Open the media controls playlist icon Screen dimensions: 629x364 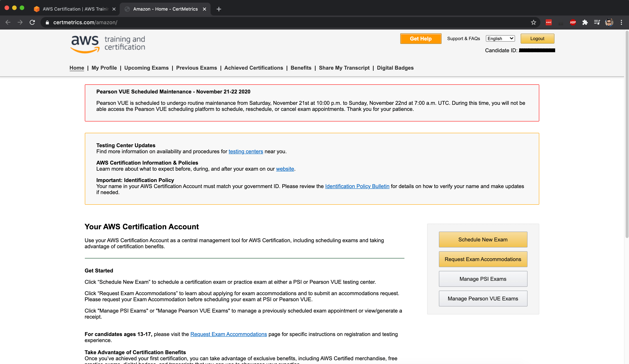click(x=597, y=23)
